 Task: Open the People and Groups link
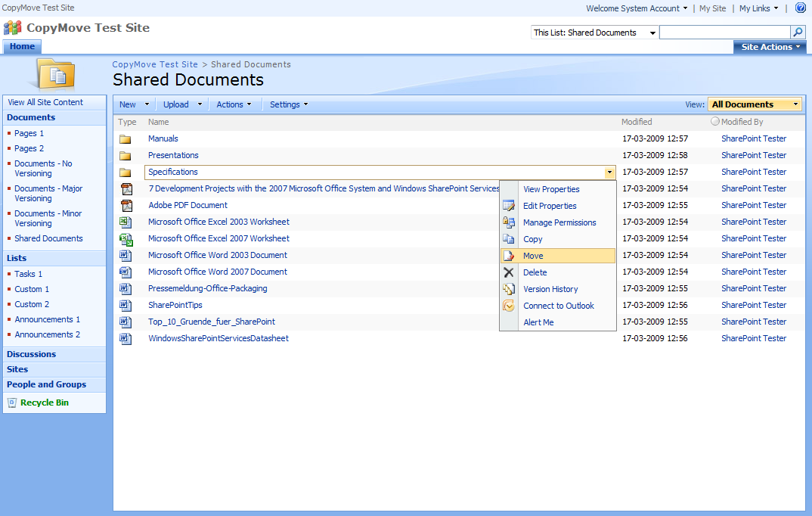click(x=46, y=384)
